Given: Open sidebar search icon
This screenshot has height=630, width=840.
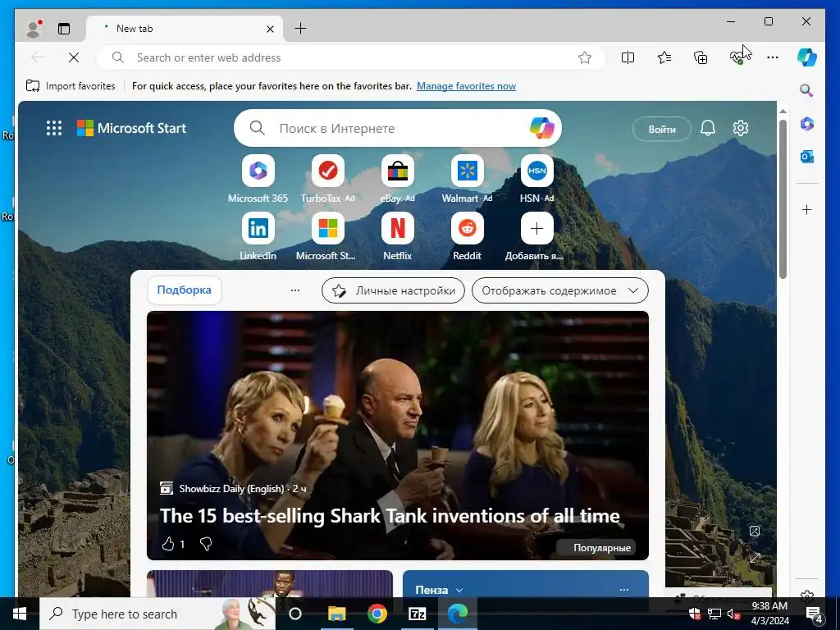Looking at the screenshot, I should coord(807,90).
